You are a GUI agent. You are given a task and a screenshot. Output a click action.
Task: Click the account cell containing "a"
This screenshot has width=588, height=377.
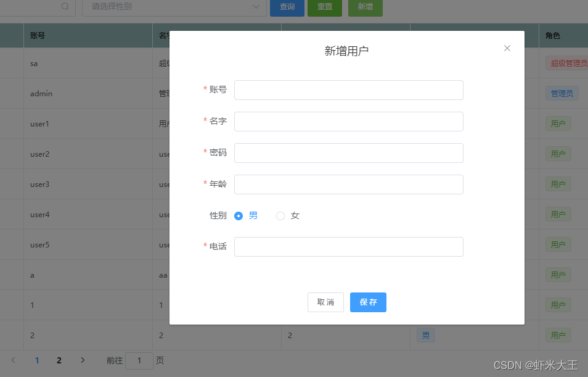[x=88, y=275]
